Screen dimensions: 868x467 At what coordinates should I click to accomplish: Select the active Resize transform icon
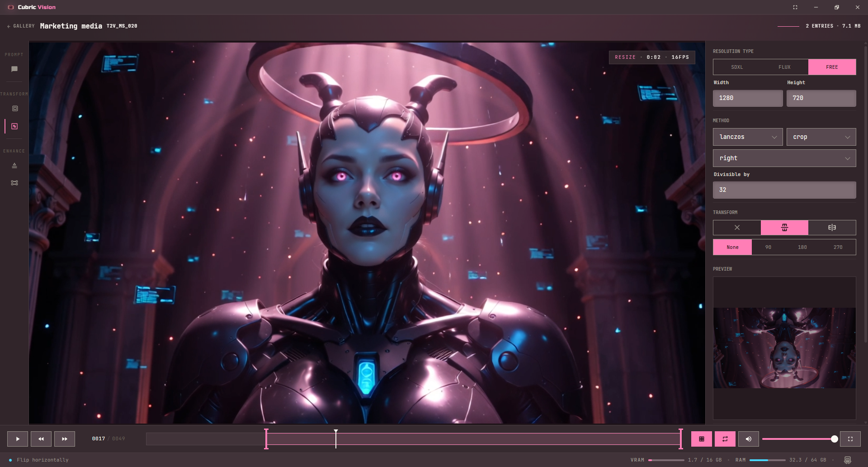point(14,126)
